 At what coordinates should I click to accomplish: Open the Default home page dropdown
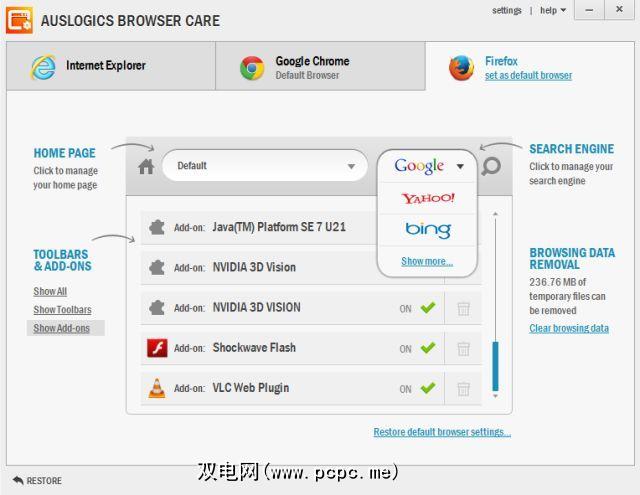point(265,166)
